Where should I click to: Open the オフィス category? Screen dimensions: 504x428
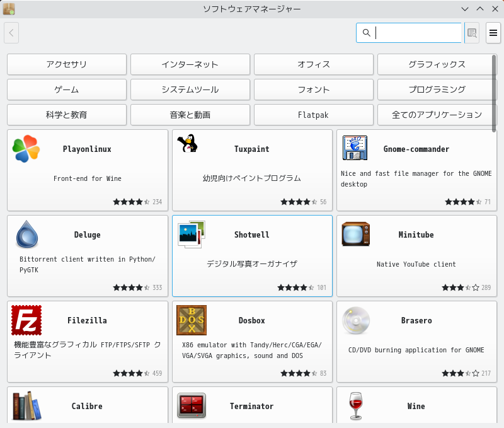[314, 64]
